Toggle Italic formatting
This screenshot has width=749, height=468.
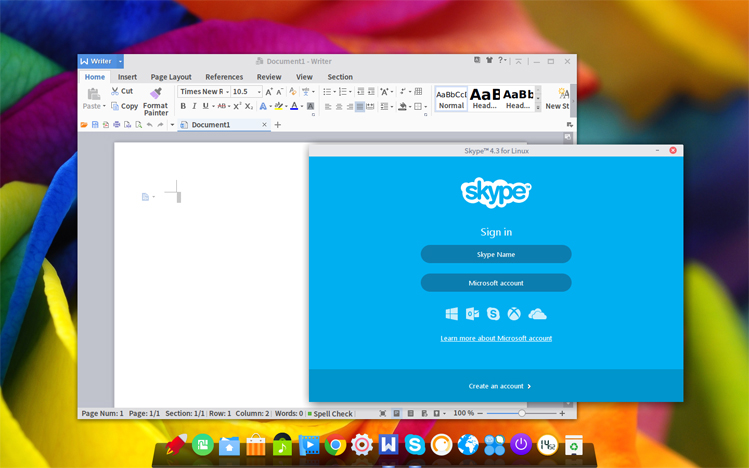tap(194, 106)
